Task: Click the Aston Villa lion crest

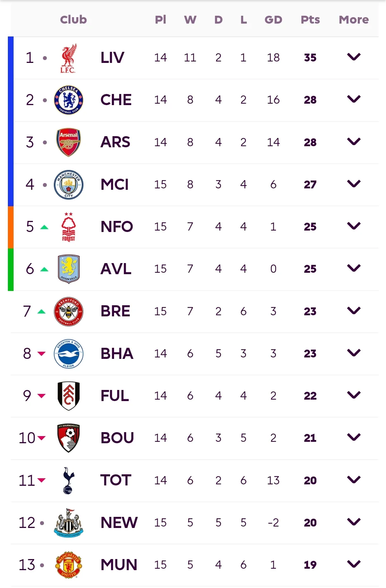Action: tap(68, 269)
